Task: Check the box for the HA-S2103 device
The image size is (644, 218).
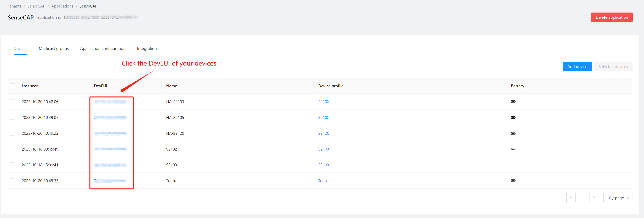Action: pos(13,102)
